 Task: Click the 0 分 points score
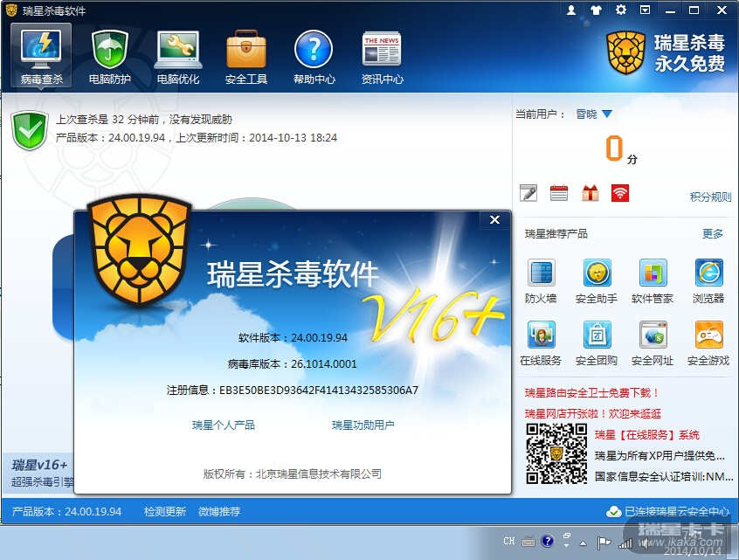click(x=621, y=149)
